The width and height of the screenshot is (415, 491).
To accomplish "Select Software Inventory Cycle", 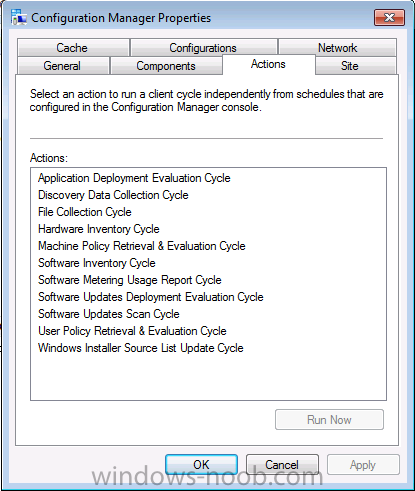I will coord(97,263).
